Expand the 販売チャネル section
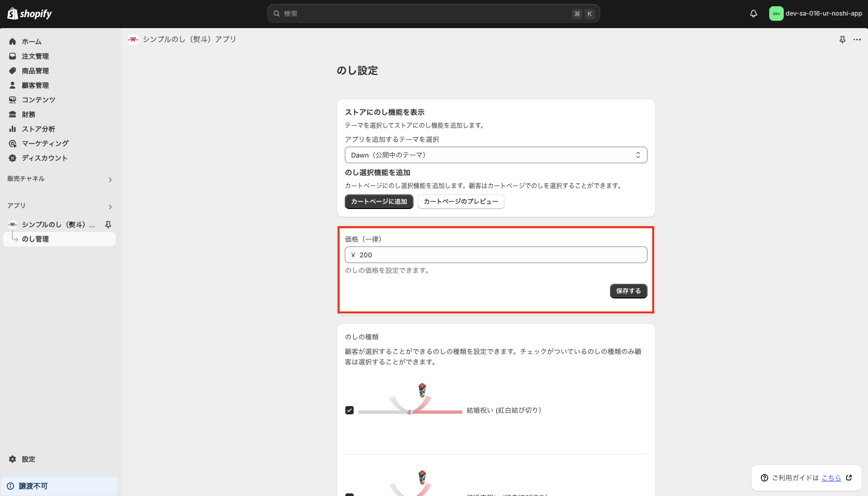The height and width of the screenshot is (496, 868). tap(110, 179)
